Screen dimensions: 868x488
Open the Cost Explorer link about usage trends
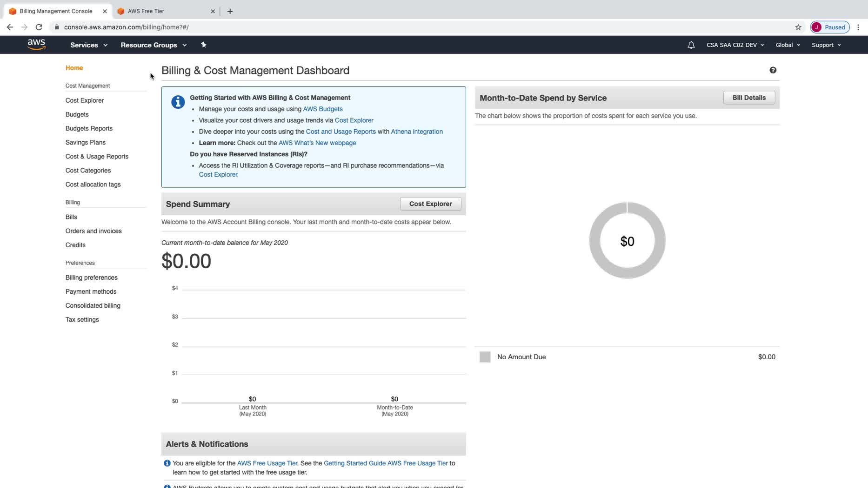(x=354, y=120)
